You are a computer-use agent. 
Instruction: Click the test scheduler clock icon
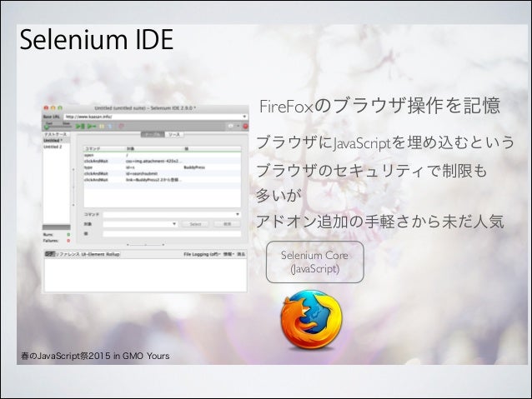click(231, 126)
